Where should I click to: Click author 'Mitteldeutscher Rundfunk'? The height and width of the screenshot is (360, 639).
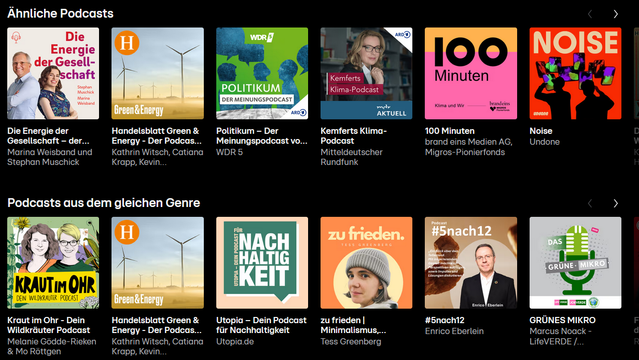[352, 157]
